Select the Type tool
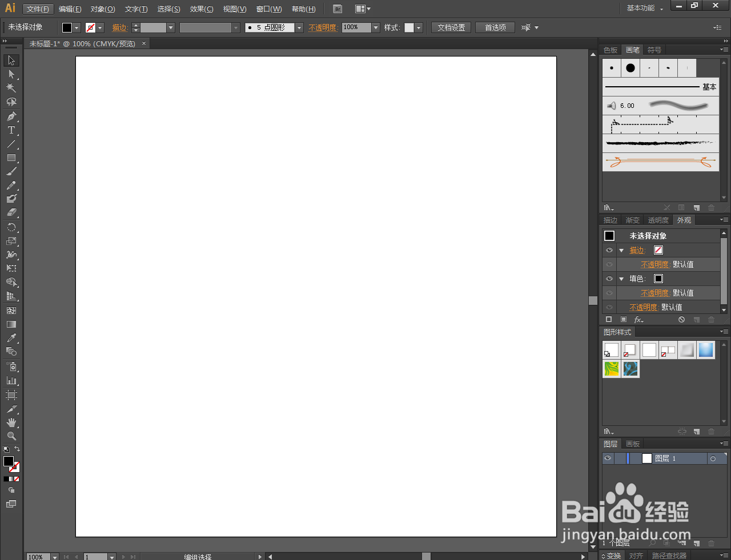Screen dimensions: 731x560 (x=11, y=130)
